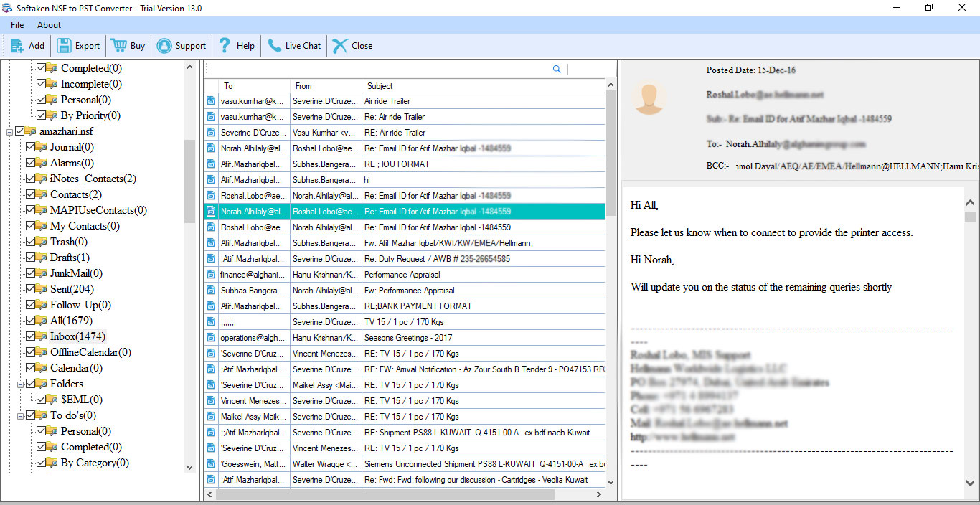Open Support via the headset icon
This screenshot has height=505, width=980.
(x=164, y=46)
